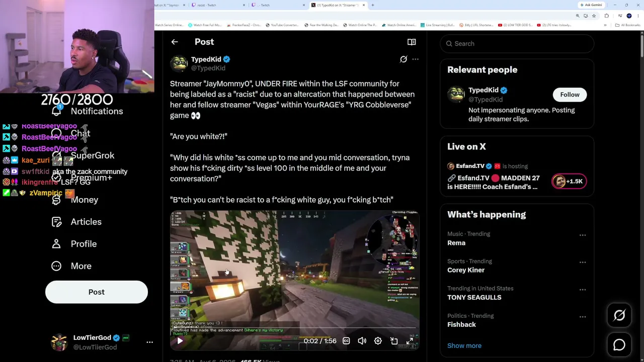Go back using the Post header arrow
The width and height of the screenshot is (644, 362).
pos(175,42)
